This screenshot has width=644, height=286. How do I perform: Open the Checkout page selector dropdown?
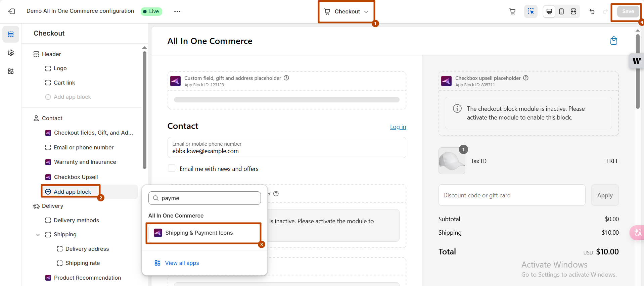tap(346, 11)
